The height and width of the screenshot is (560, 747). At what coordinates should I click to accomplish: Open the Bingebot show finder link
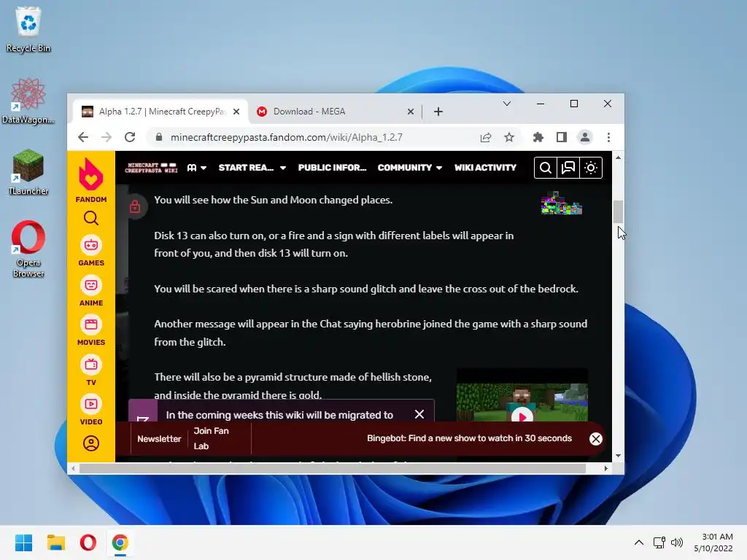pyautogui.click(x=469, y=438)
